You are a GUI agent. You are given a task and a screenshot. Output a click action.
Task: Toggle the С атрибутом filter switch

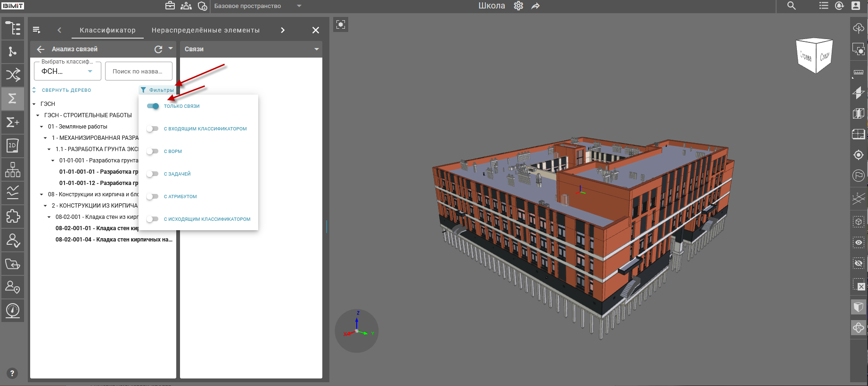point(152,196)
